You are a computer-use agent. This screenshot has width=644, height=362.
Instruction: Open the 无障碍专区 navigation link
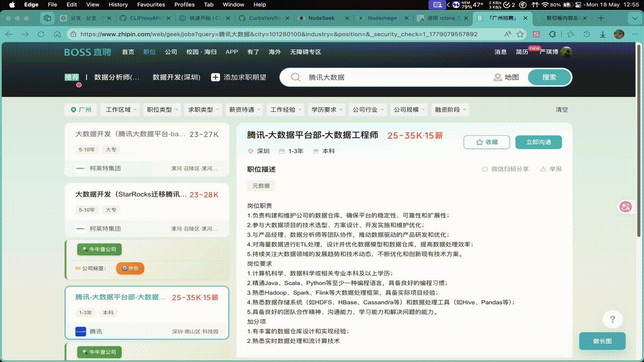coord(305,52)
